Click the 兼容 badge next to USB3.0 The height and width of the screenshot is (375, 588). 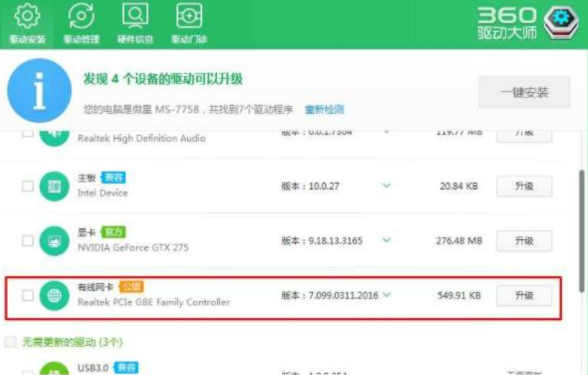[126, 368]
